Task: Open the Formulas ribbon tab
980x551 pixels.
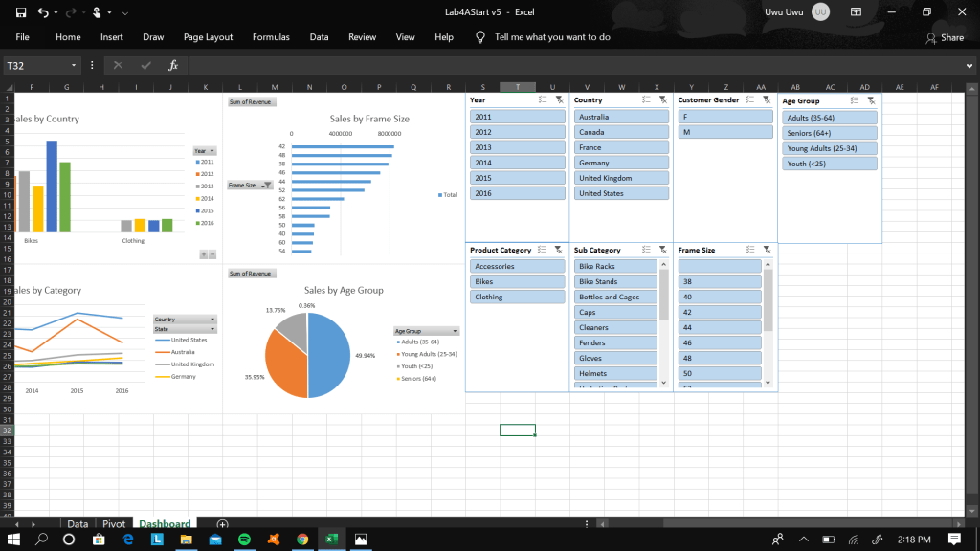Action: [271, 37]
